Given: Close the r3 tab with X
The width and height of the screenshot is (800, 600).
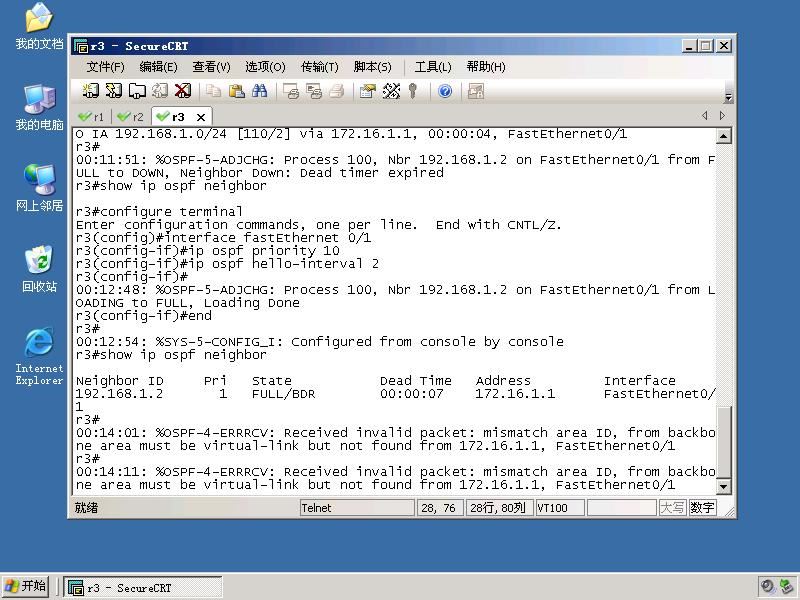Looking at the screenshot, I should [201, 117].
